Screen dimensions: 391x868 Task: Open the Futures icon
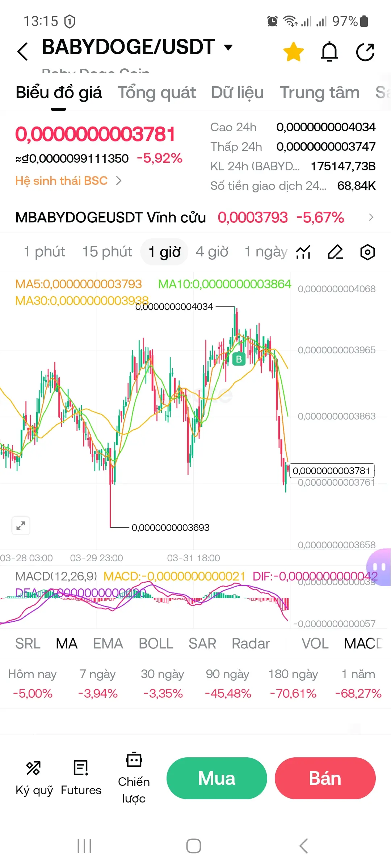pos(81,778)
